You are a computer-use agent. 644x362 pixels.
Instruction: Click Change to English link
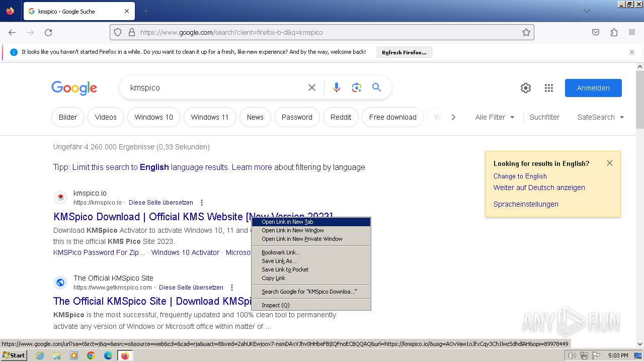pos(520,176)
